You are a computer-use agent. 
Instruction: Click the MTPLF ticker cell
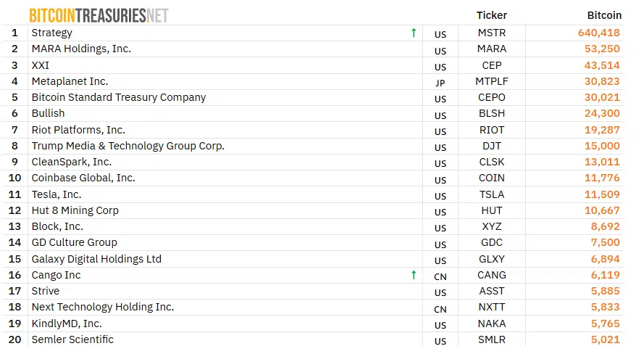[492, 81]
